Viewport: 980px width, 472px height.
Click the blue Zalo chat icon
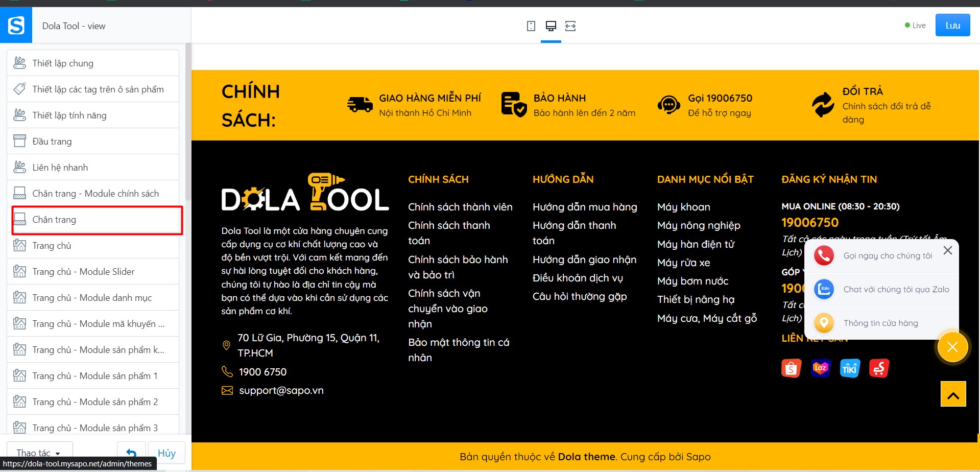(x=824, y=289)
